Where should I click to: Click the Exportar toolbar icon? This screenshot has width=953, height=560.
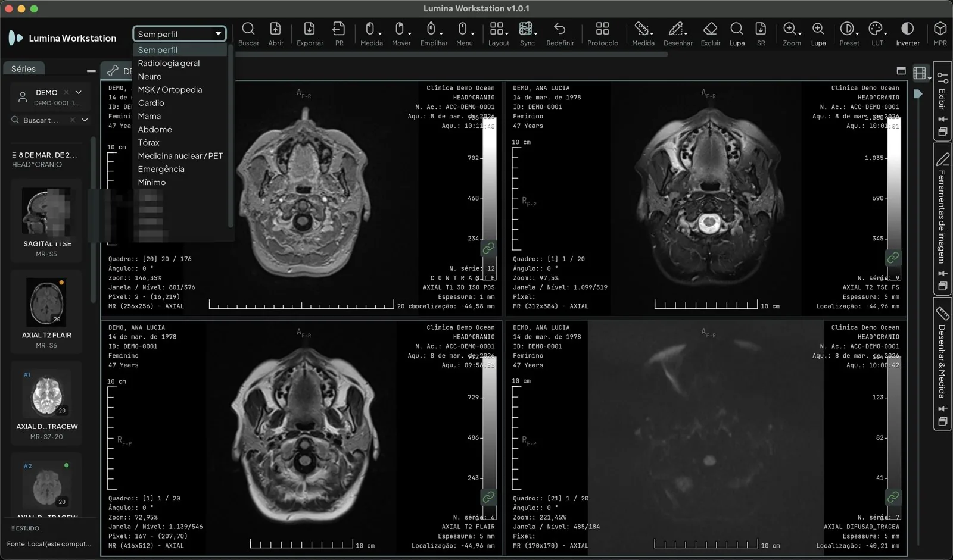[x=310, y=34]
